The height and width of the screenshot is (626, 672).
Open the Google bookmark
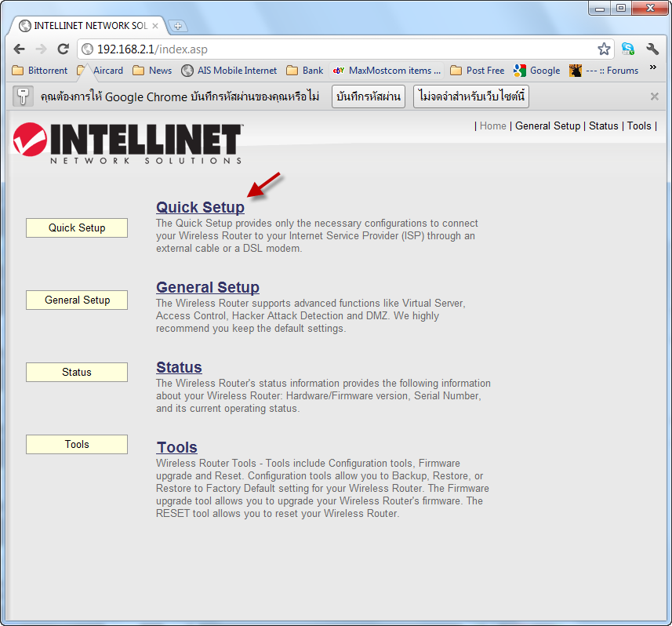tap(537, 71)
